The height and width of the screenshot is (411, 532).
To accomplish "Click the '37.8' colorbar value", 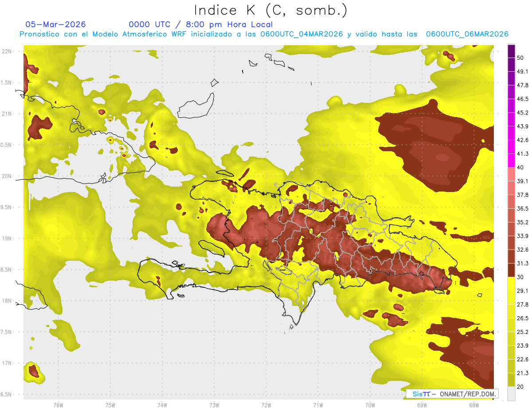I will pyautogui.click(x=523, y=195).
